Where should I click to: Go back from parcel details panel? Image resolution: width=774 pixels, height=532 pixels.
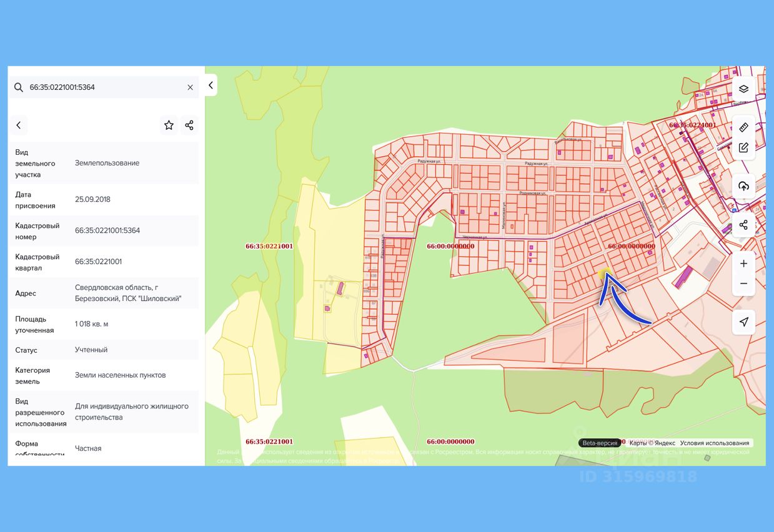coord(19,125)
